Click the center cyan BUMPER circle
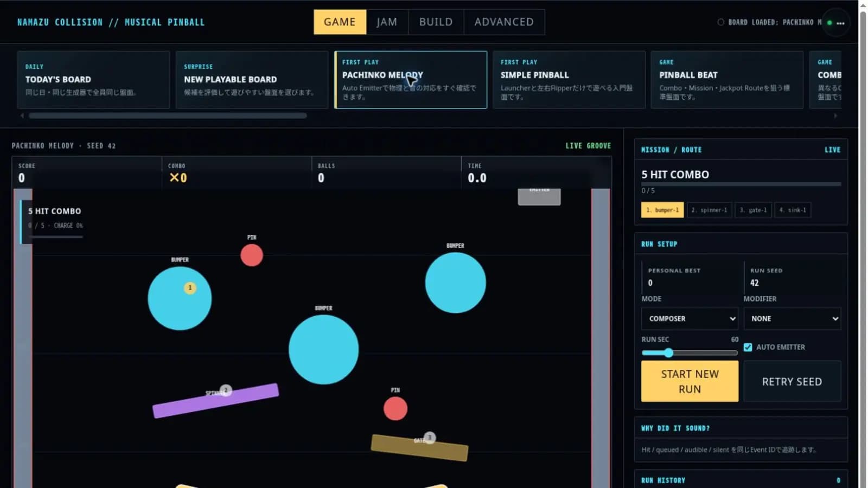Screen dimensions: 868x488 (x=323, y=350)
